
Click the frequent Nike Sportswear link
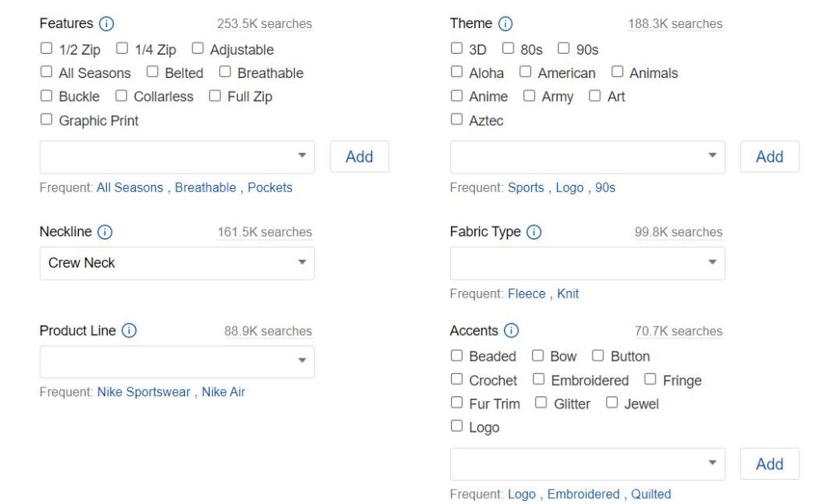(144, 392)
